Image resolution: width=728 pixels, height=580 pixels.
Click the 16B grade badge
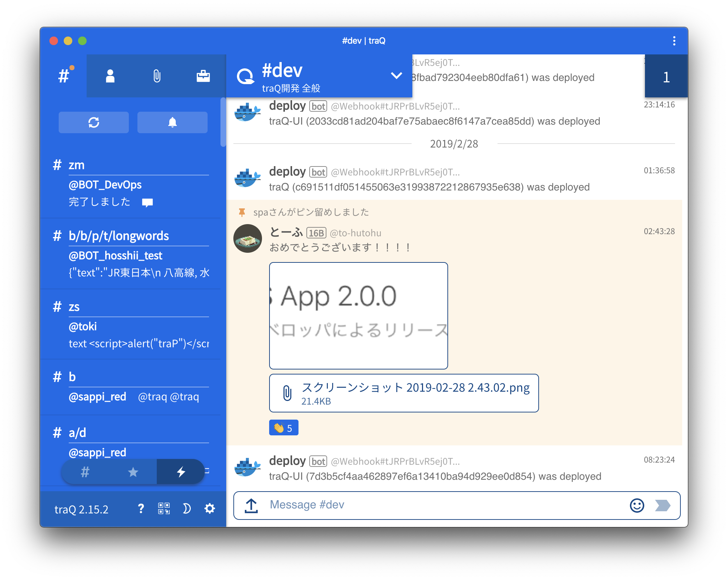coord(316,233)
